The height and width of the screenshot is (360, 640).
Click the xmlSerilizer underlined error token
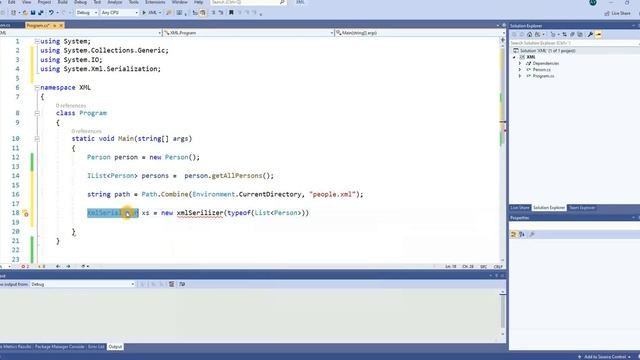200,213
